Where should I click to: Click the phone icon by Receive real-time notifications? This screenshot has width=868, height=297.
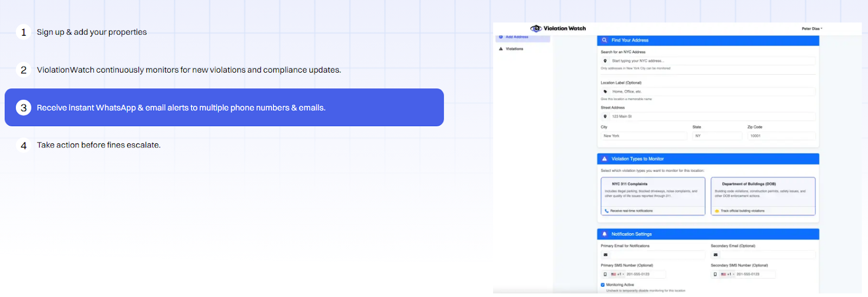click(x=607, y=211)
